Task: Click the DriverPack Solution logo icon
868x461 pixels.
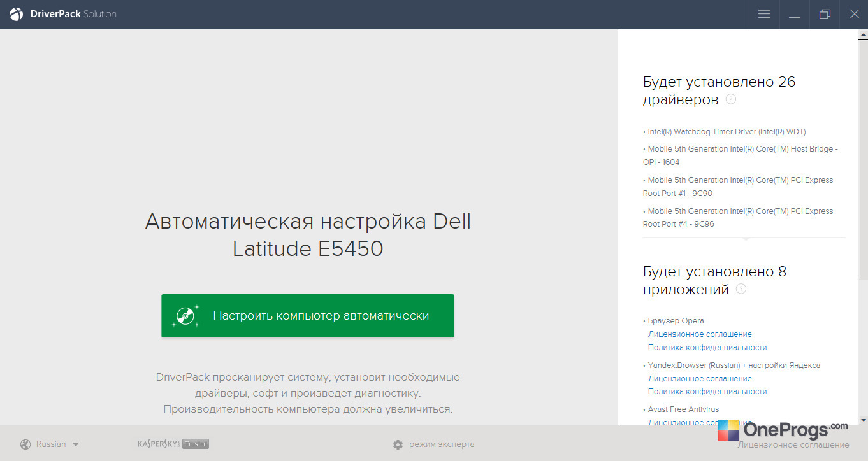Action: tap(17, 14)
